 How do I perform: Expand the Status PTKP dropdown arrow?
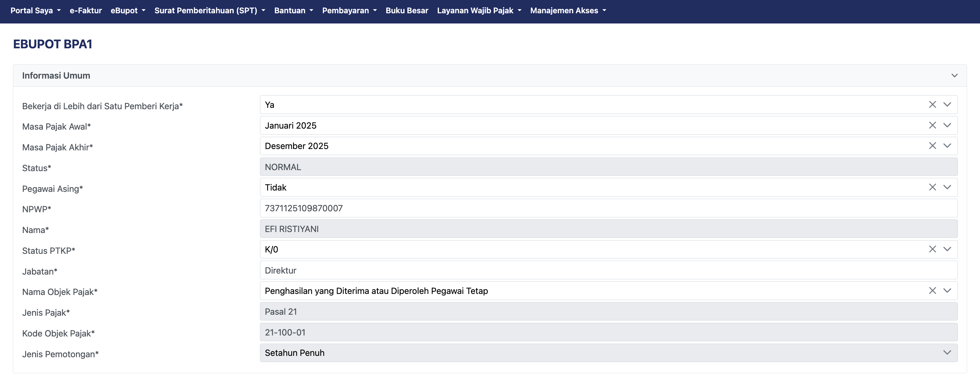[947, 249]
